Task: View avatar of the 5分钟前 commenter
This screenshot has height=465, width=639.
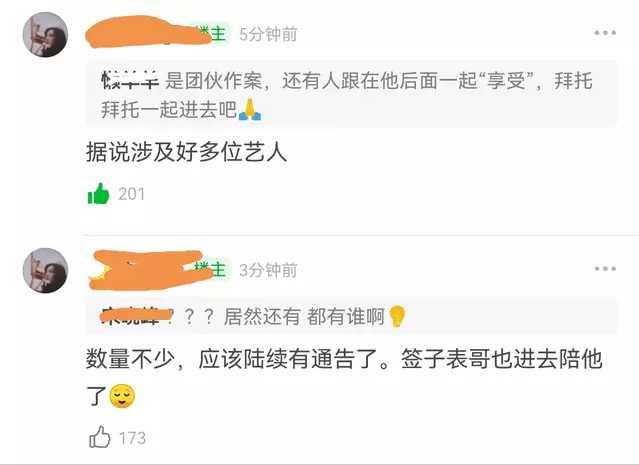Action: (x=45, y=35)
